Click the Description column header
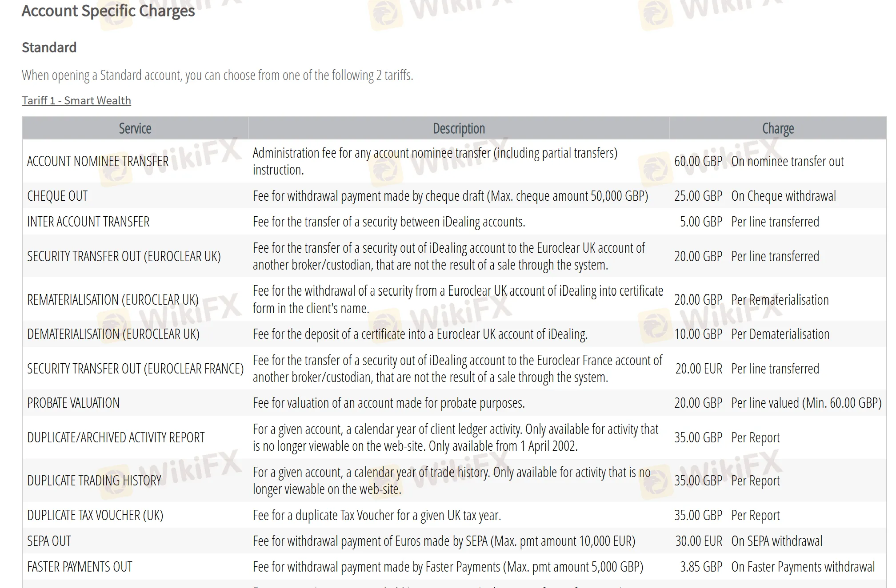Image resolution: width=896 pixels, height=588 pixels. 459,129
